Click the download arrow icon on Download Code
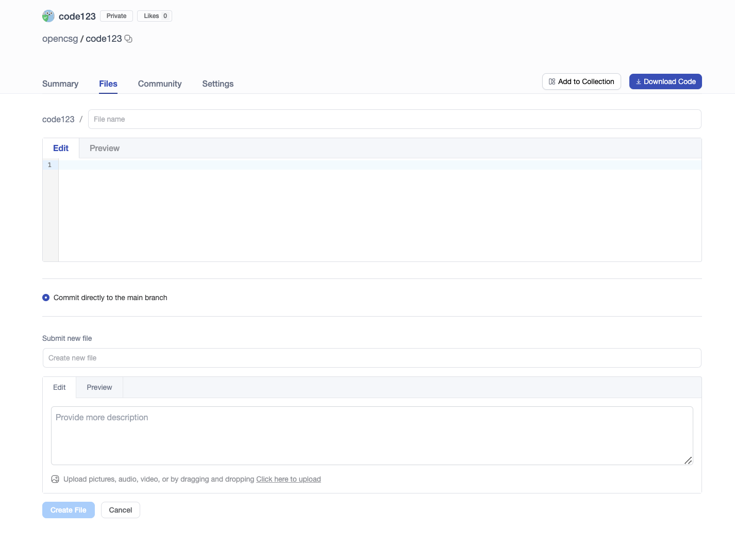735x560 pixels. pyautogui.click(x=639, y=81)
